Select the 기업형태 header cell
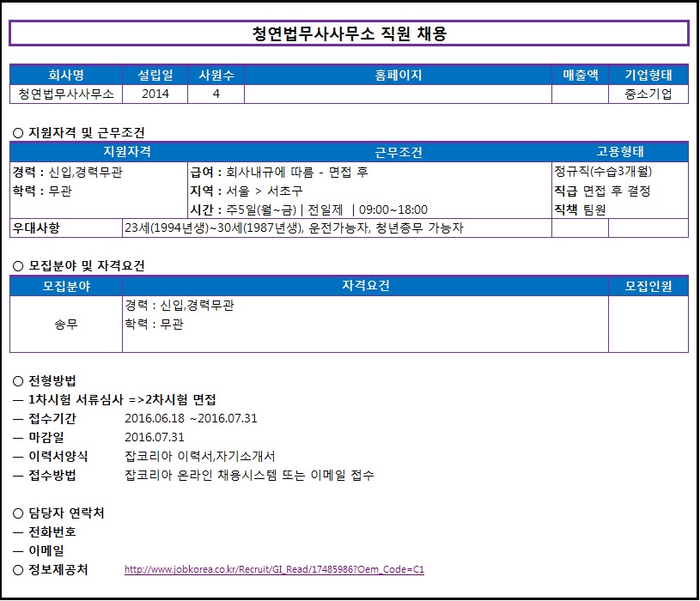Viewport: 700px width, 601px height. [x=648, y=76]
